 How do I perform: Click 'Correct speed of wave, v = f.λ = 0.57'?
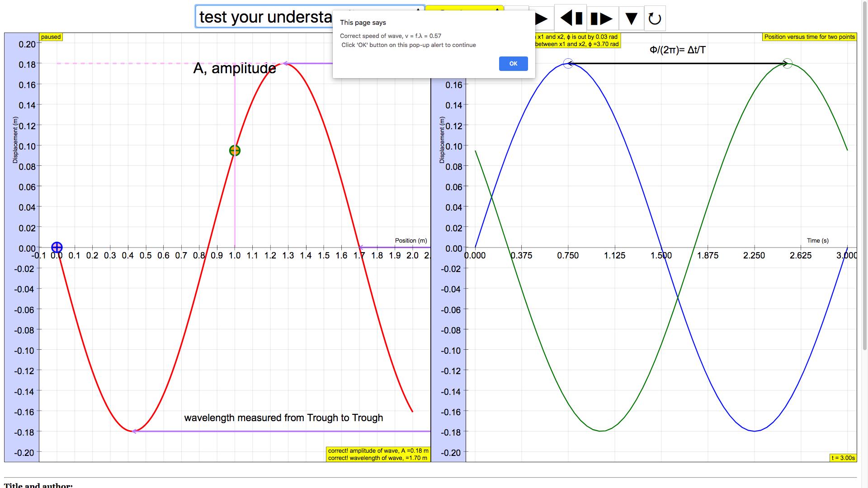tap(391, 36)
